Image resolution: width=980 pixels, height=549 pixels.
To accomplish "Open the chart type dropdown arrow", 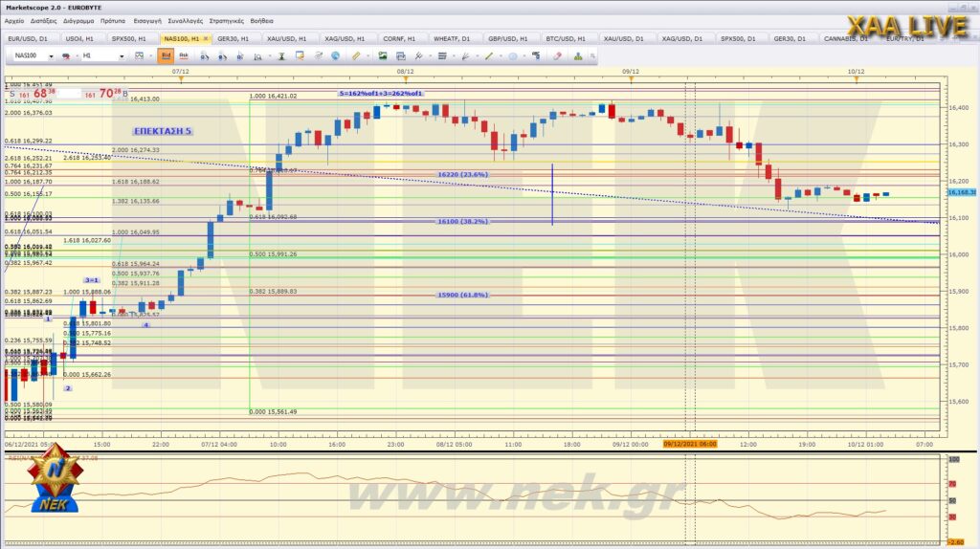I will tap(151, 56).
